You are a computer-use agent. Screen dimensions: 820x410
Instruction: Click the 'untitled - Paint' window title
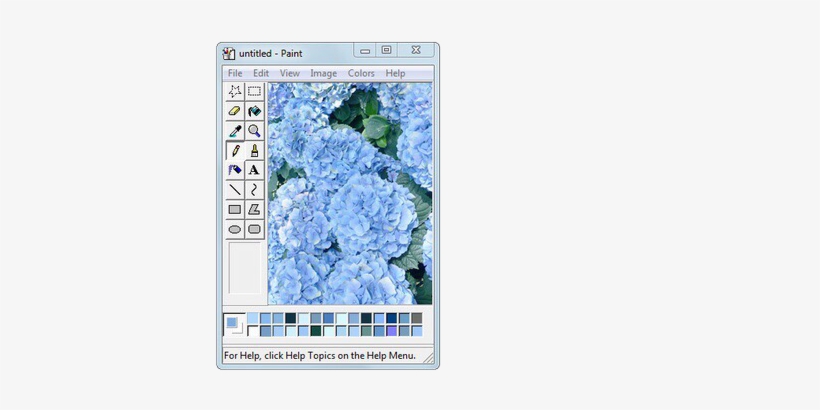(270, 53)
